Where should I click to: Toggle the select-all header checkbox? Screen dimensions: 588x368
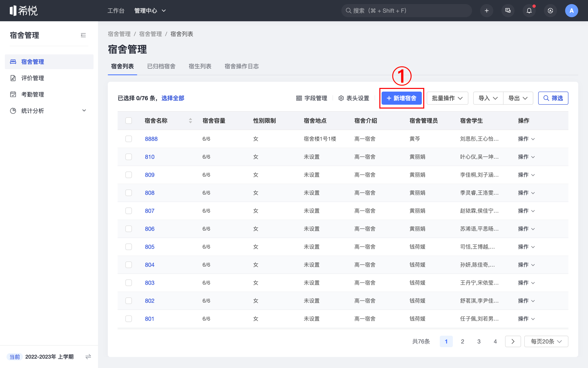point(129,121)
